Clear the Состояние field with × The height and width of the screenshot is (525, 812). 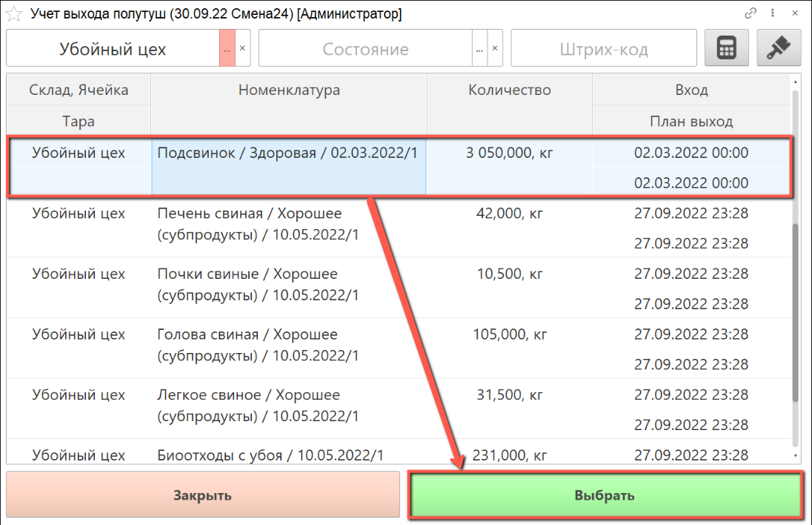click(496, 49)
